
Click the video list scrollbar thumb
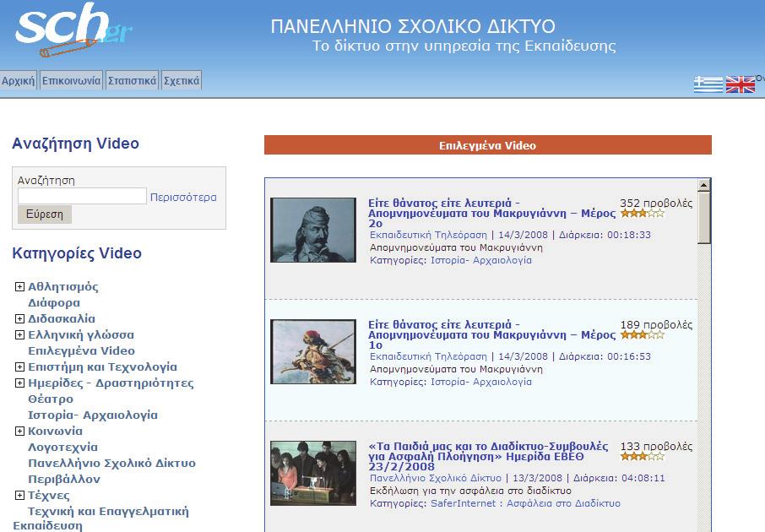[703, 217]
